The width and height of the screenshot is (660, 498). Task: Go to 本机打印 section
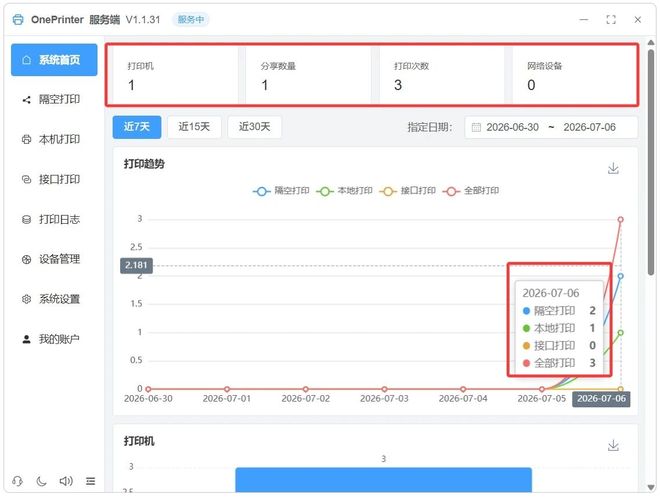click(54, 139)
